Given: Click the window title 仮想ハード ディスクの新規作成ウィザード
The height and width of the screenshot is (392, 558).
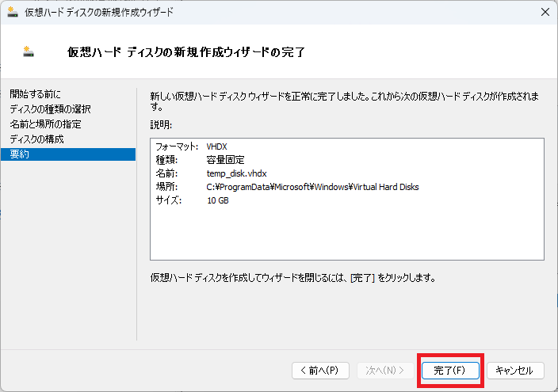Looking at the screenshot, I should tap(98, 12).
